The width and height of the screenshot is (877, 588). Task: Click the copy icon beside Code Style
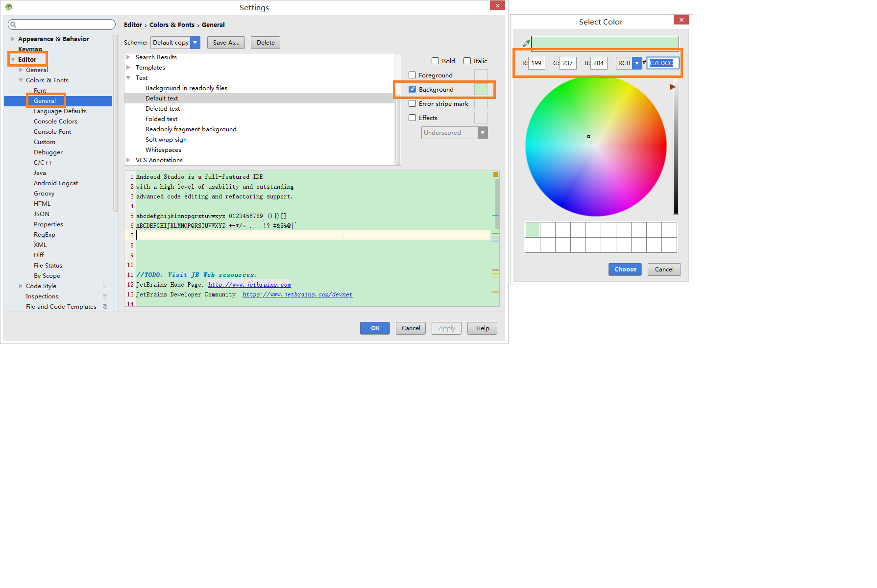[x=105, y=286]
